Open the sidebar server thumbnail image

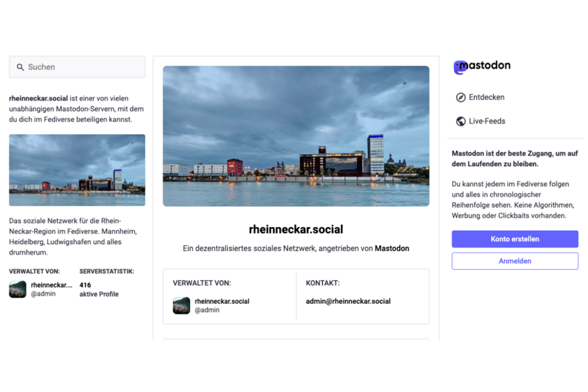77,170
